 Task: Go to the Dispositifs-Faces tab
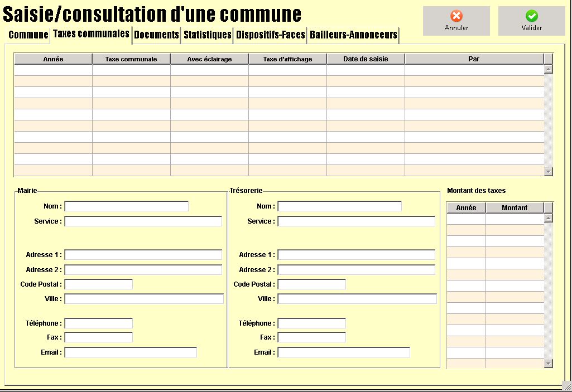[x=270, y=35]
